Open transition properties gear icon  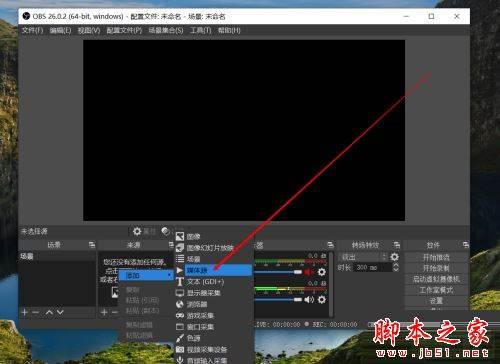[x=394, y=257]
